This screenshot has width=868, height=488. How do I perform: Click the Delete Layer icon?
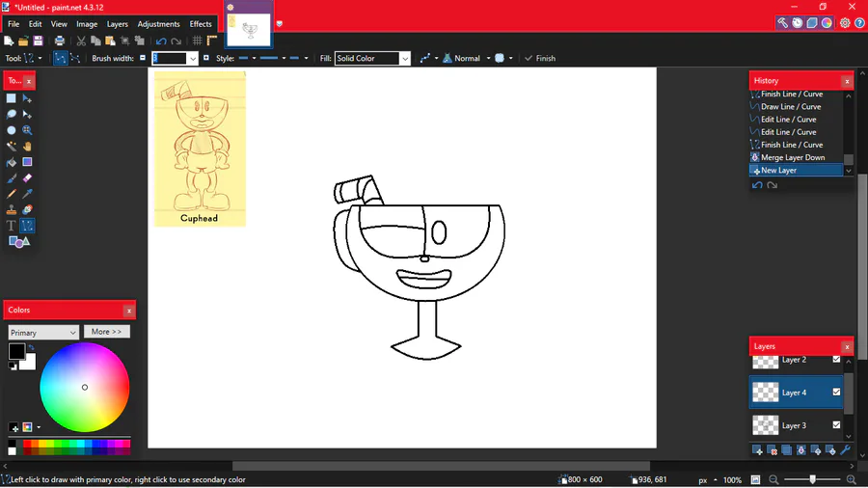(x=772, y=451)
